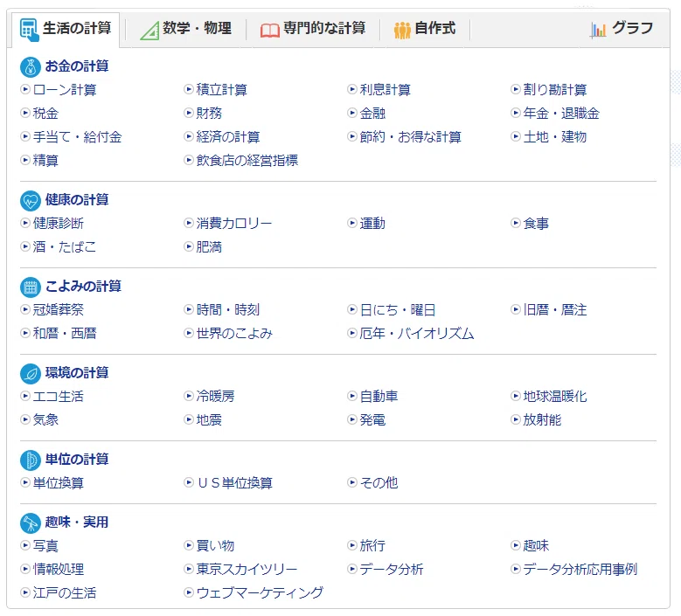Open 東京スカイツリー link
The height and width of the screenshot is (616, 681).
point(247,569)
